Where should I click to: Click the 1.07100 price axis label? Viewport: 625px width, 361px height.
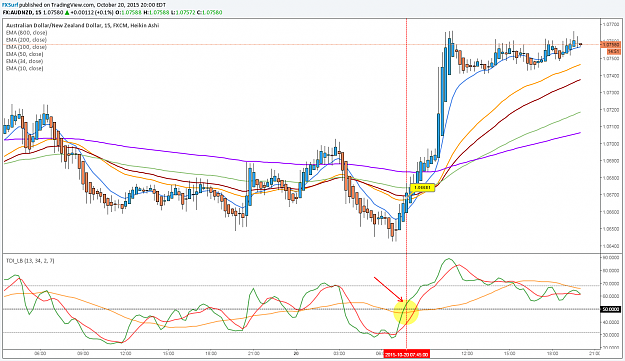point(612,127)
